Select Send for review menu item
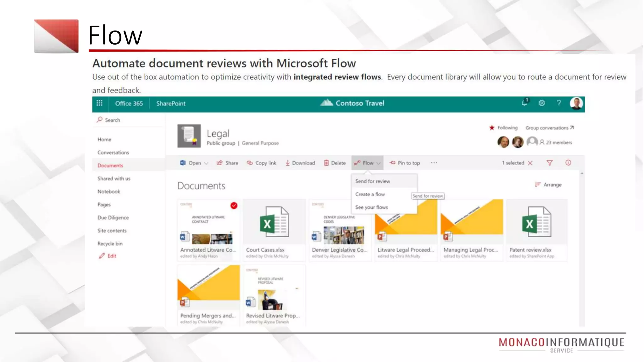Screen dimensions: 644x362 pos(373,181)
